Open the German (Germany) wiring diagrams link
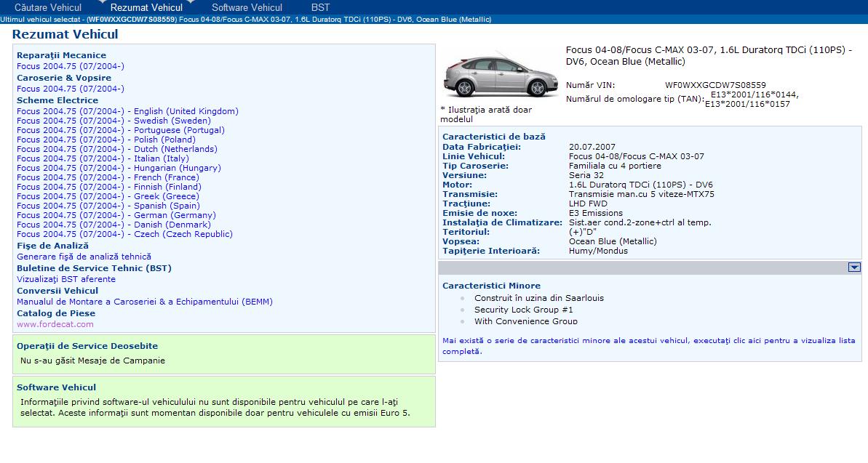This screenshot has height=463, width=868. [116, 215]
